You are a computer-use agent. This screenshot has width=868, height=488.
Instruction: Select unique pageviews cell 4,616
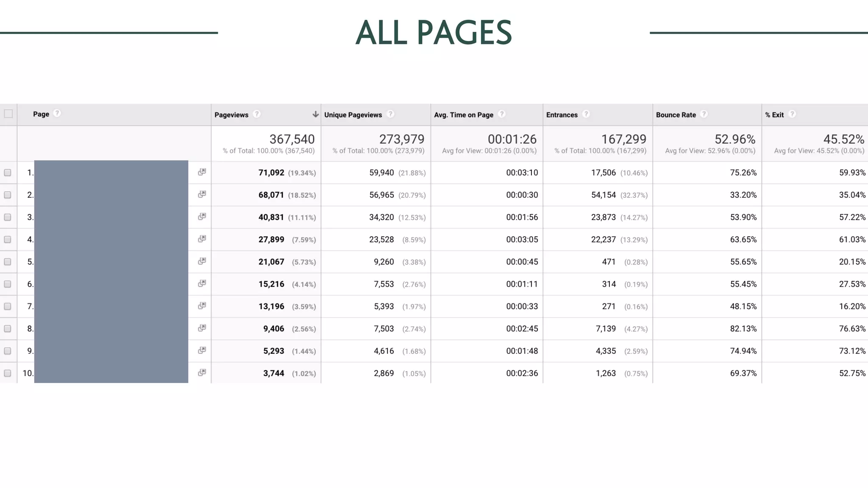point(384,351)
